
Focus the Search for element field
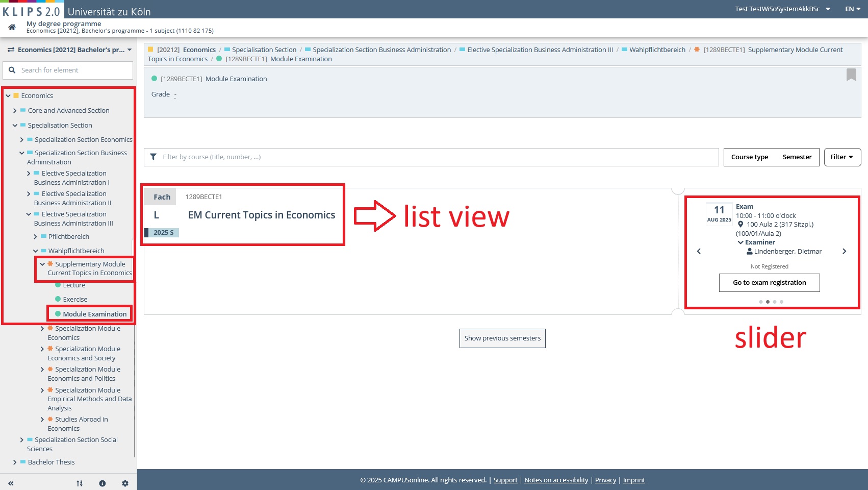point(68,70)
